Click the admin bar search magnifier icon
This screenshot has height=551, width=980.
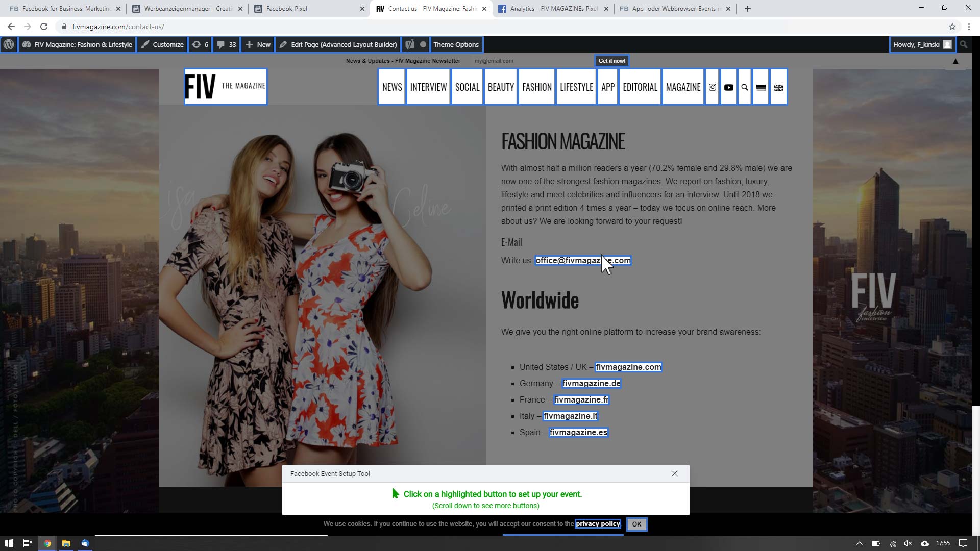click(x=963, y=44)
